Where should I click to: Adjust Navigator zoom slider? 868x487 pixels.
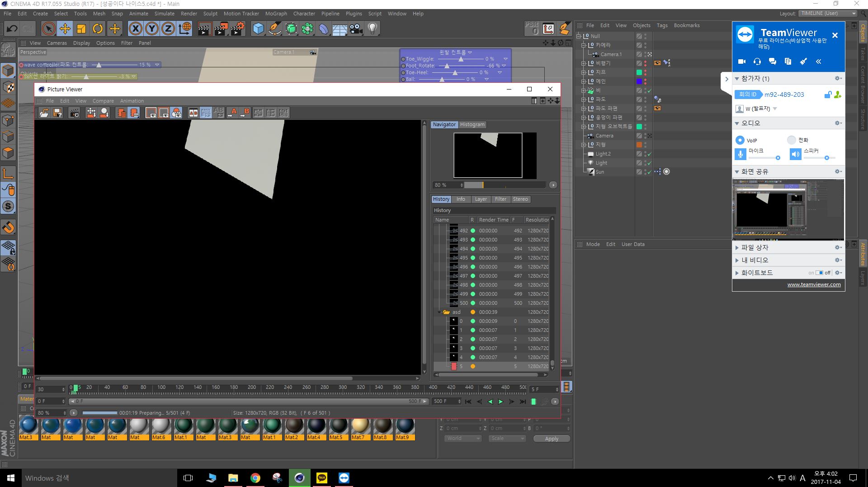[505, 185]
